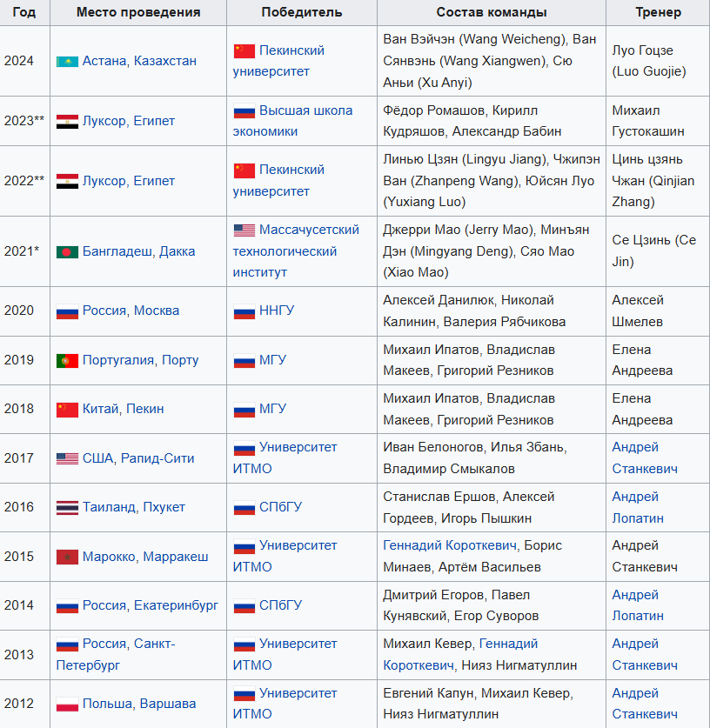
Task: Click Russia flag beside Университет ИТМО in 2015 row
Action: pyautogui.click(x=244, y=546)
